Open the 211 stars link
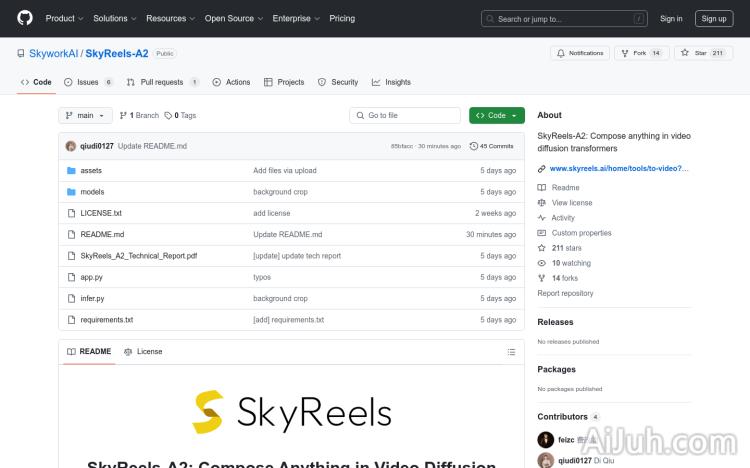This screenshot has width=750, height=468. pyautogui.click(x=566, y=248)
